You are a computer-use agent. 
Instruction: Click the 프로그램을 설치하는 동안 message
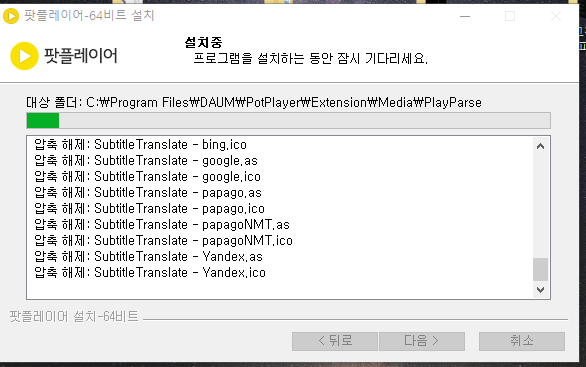tap(311, 59)
